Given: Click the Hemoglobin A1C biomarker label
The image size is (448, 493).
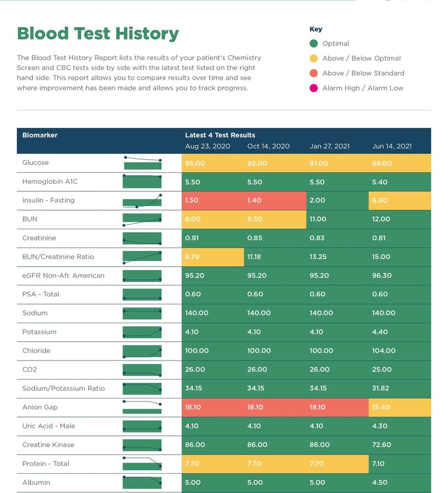Looking at the screenshot, I should coord(50,181).
